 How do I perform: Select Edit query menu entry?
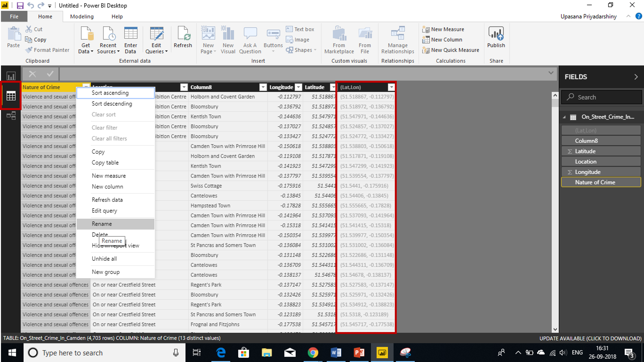click(x=115, y=211)
